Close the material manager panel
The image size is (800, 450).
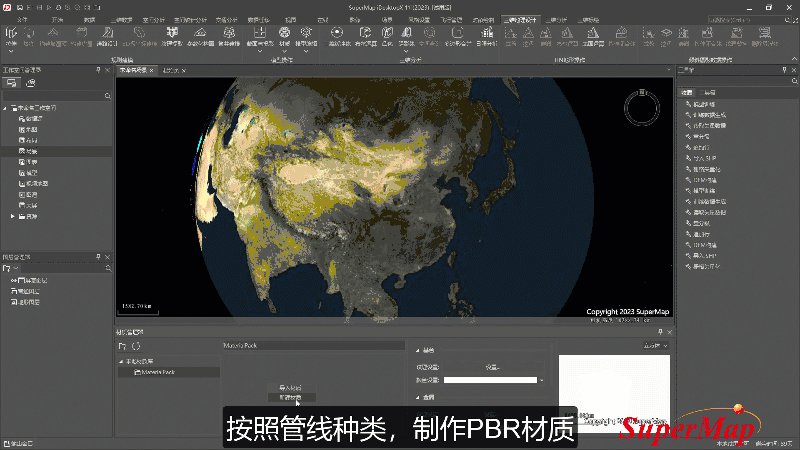[669, 332]
